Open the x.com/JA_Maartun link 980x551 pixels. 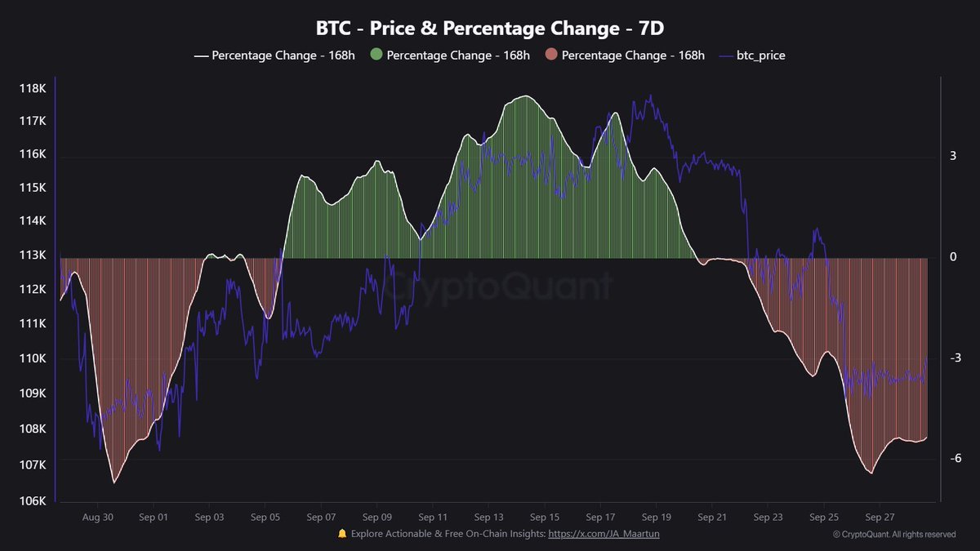pos(604,534)
